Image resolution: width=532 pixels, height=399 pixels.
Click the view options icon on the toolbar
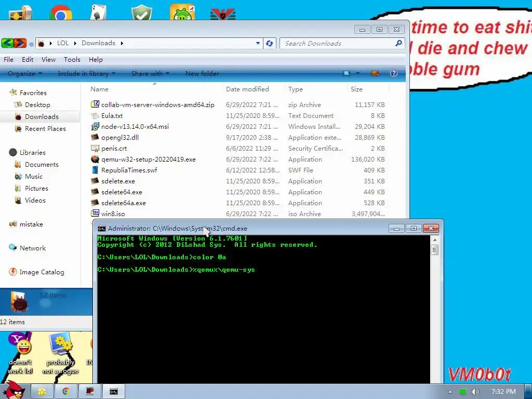[347, 73]
